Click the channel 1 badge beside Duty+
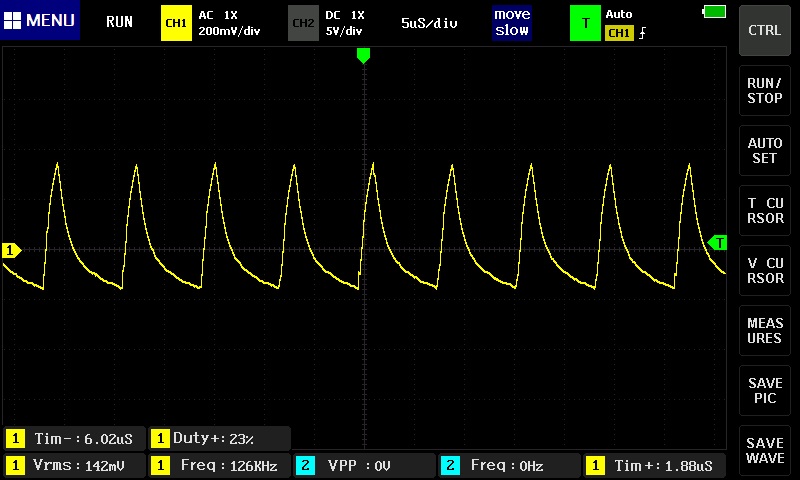This screenshot has width=800, height=480. pyautogui.click(x=160, y=439)
